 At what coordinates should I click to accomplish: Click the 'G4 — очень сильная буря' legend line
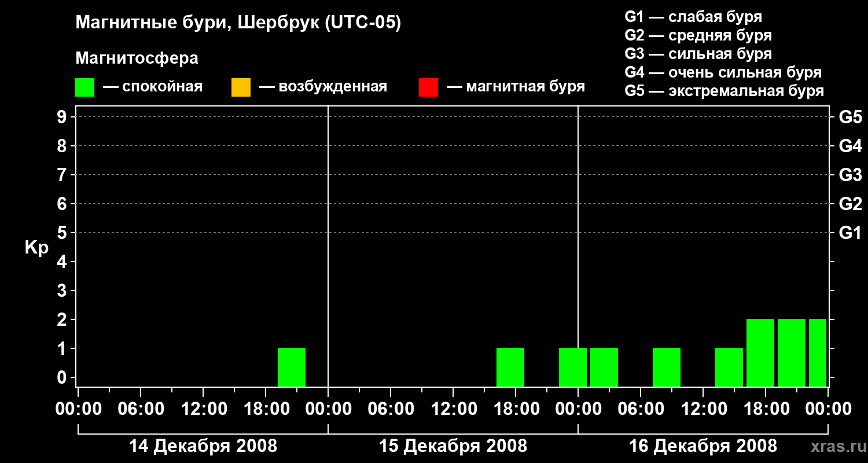(x=723, y=72)
